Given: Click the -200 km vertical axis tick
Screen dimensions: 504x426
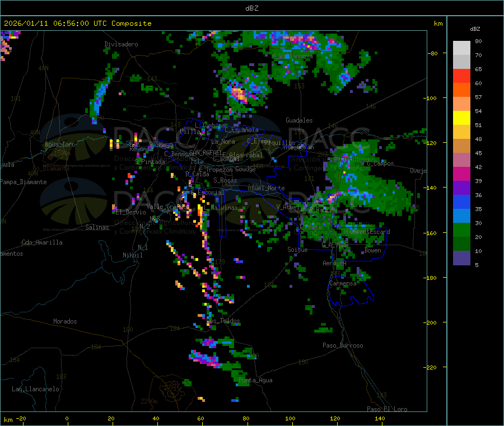Looking at the screenshot, I should coord(431,322).
